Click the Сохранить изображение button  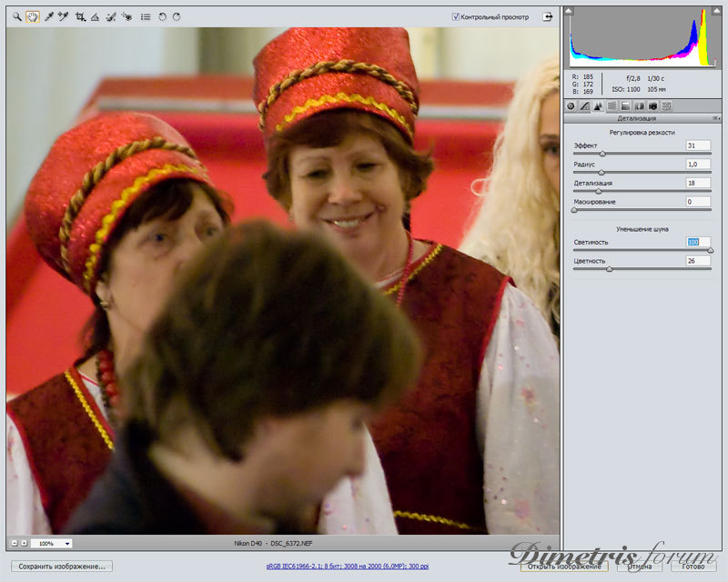pyautogui.click(x=61, y=566)
